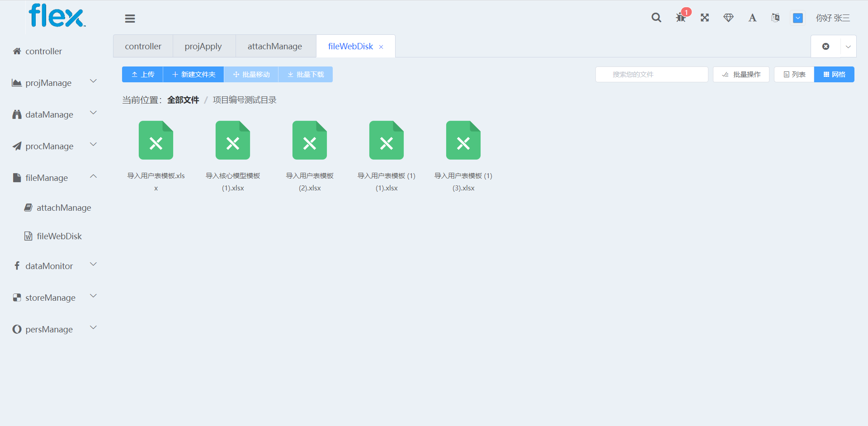Go to 全部文件 in breadcrumb

point(183,100)
